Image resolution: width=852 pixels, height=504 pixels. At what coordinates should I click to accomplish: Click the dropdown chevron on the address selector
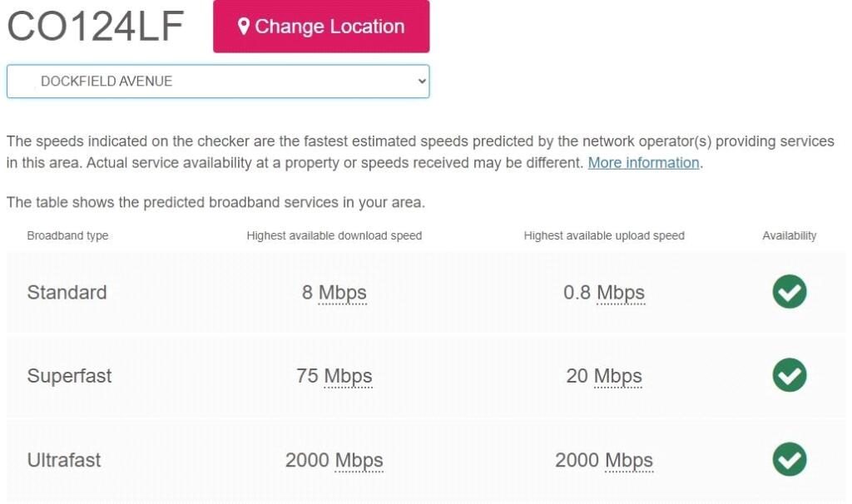pos(420,81)
